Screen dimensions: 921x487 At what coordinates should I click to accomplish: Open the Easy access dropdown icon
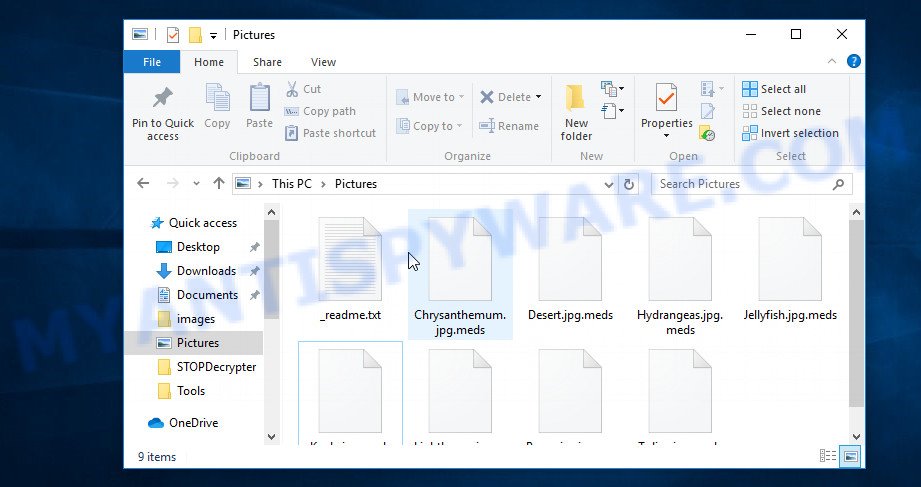click(x=612, y=110)
